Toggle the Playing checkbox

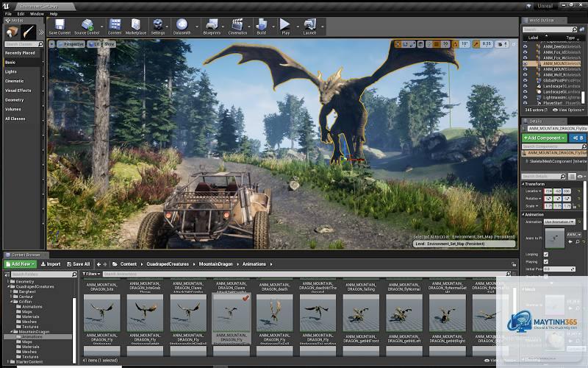point(546,262)
